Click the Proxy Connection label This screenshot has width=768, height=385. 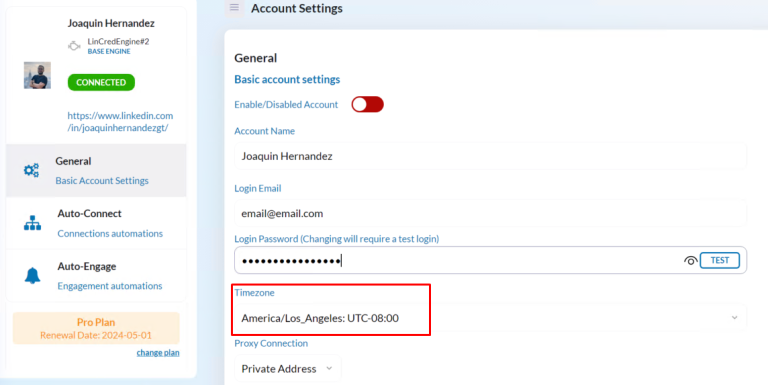pos(271,343)
